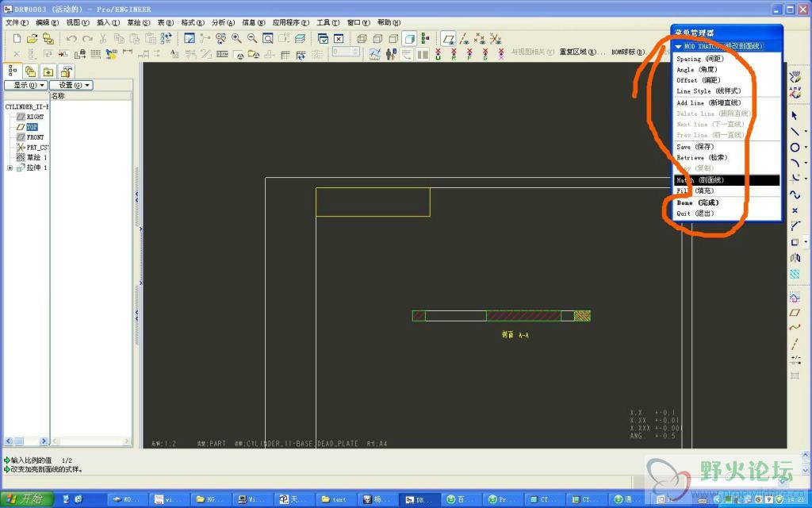Open the 草绘 menu

[139, 23]
